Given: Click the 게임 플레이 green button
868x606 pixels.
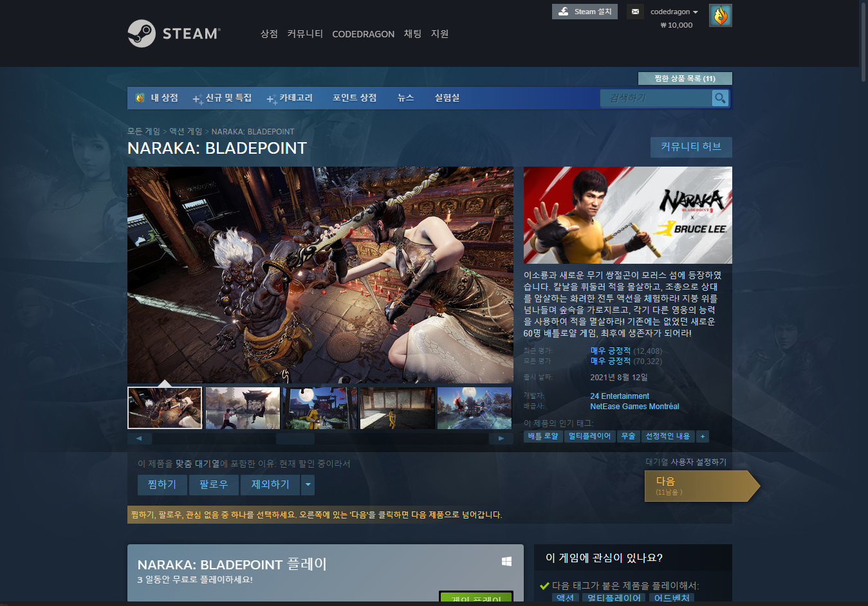Looking at the screenshot, I should 476,596.
